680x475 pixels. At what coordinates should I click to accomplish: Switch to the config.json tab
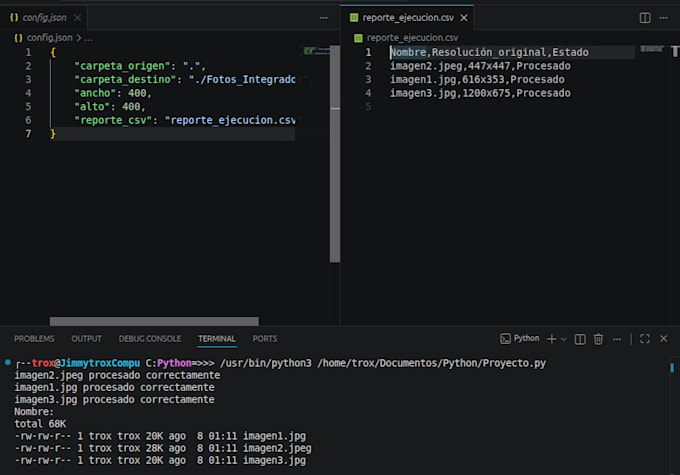tap(44, 18)
